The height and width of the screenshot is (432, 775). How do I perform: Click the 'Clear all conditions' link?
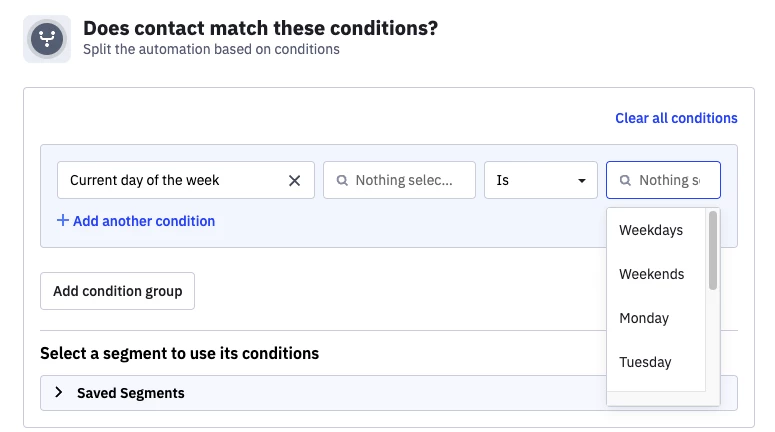click(x=676, y=118)
